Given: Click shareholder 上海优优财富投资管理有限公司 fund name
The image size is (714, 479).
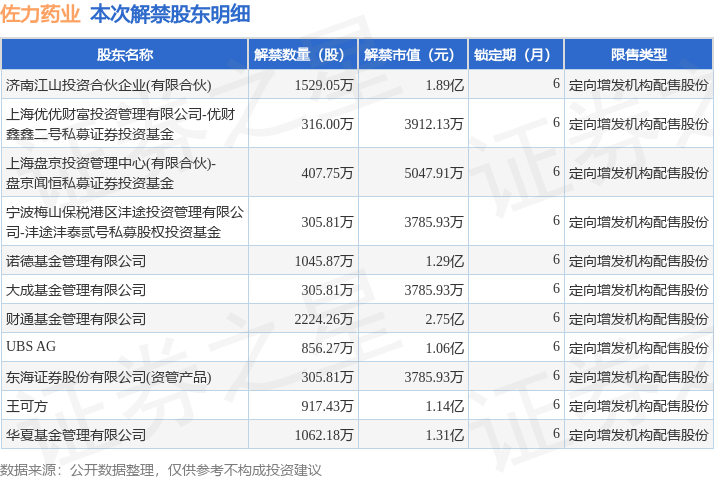Looking at the screenshot, I should 120,124.
